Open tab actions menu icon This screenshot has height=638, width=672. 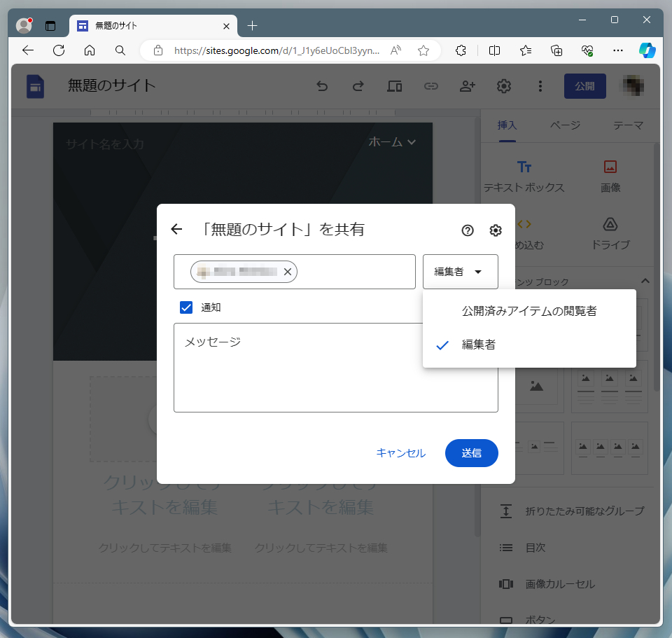coord(50,26)
